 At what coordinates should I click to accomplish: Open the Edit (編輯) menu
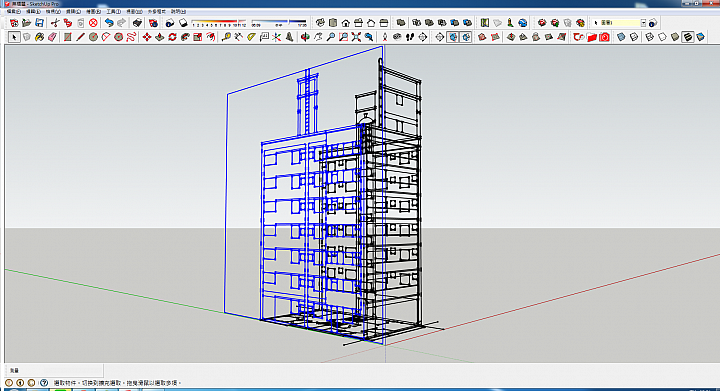34,11
